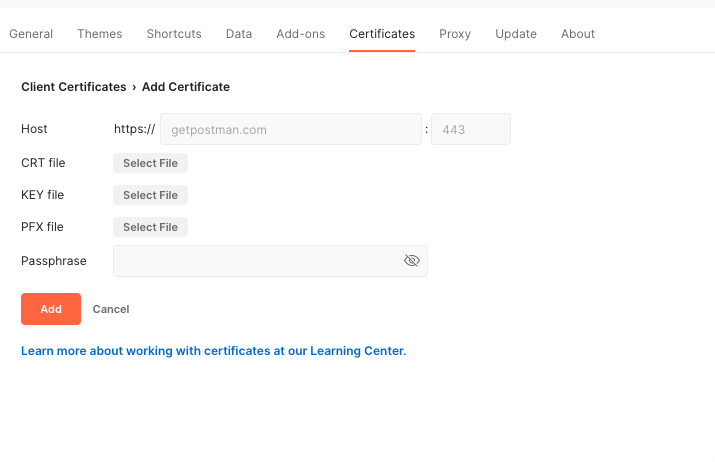Viewport: 715px width, 462px height.
Task: Select File for the KEY file
Action: [x=150, y=195]
